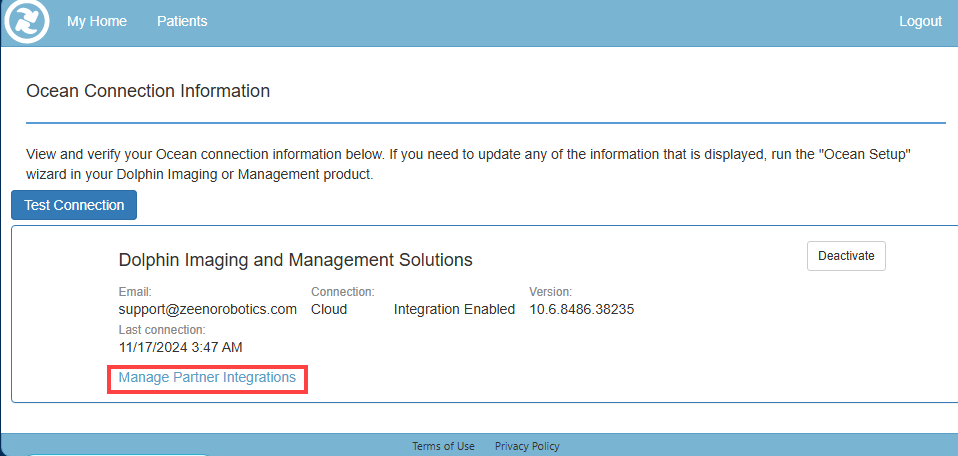Screen dimensions: 958x456
Task: Click the Last connection field label
Action: click(x=161, y=330)
